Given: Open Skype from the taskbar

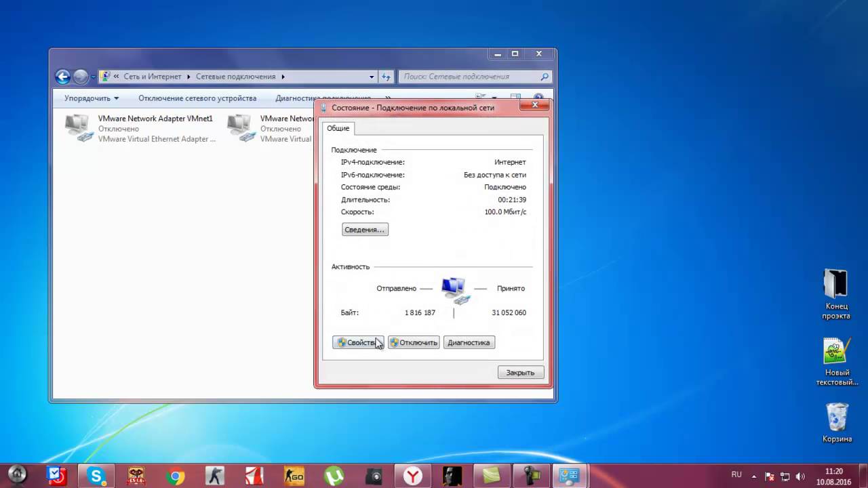Looking at the screenshot, I should 96,476.
